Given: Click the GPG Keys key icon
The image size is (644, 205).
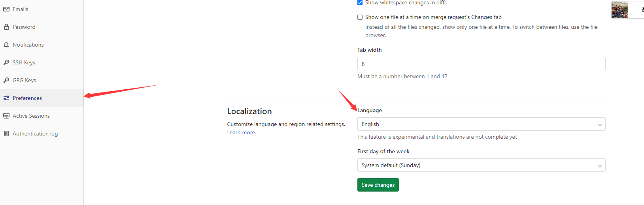Looking at the screenshot, I should [6, 80].
